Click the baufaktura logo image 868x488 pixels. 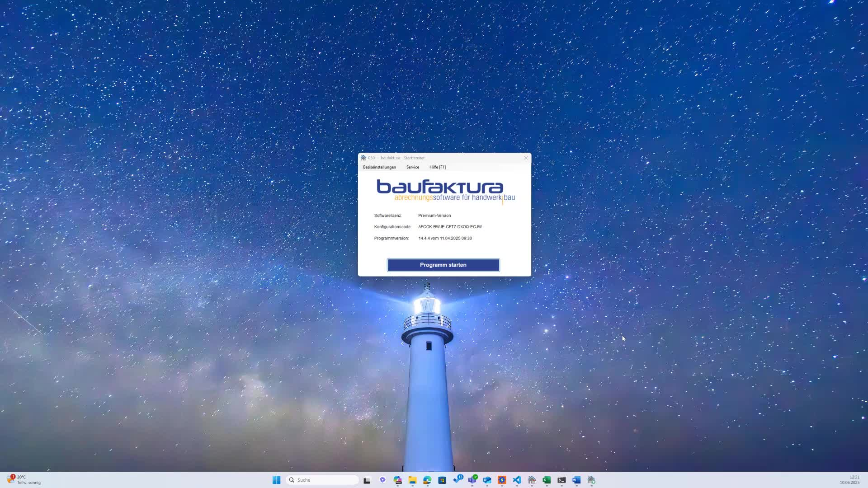[445, 191]
